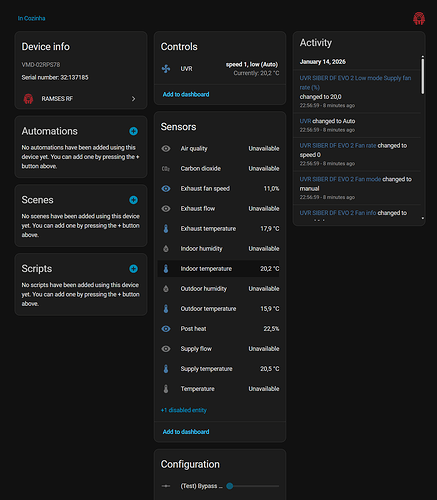Open the Supply temperature sensor row
Viewport: 437px width, 500px height.
pyautogui.click(x=220, y=369)
